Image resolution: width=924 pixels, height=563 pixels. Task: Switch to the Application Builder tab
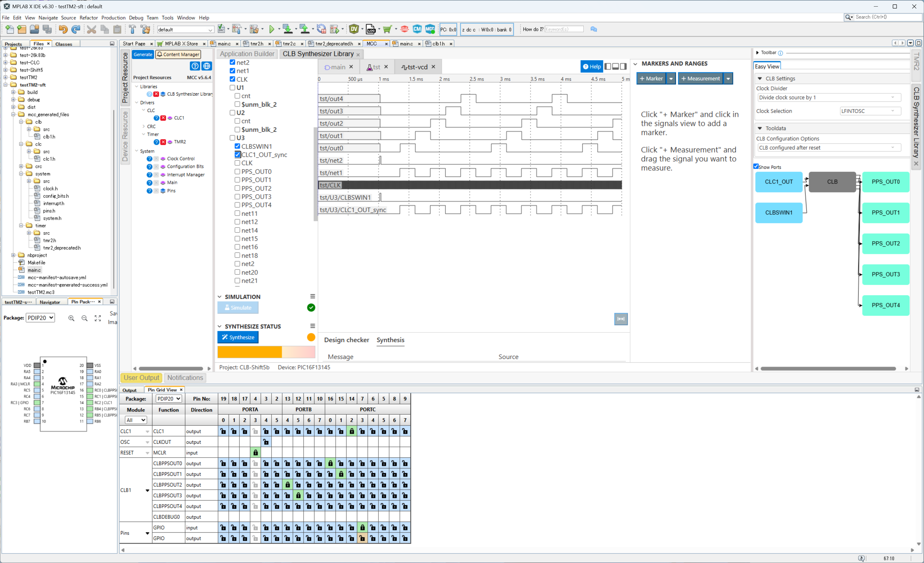[x=247, y=54]
